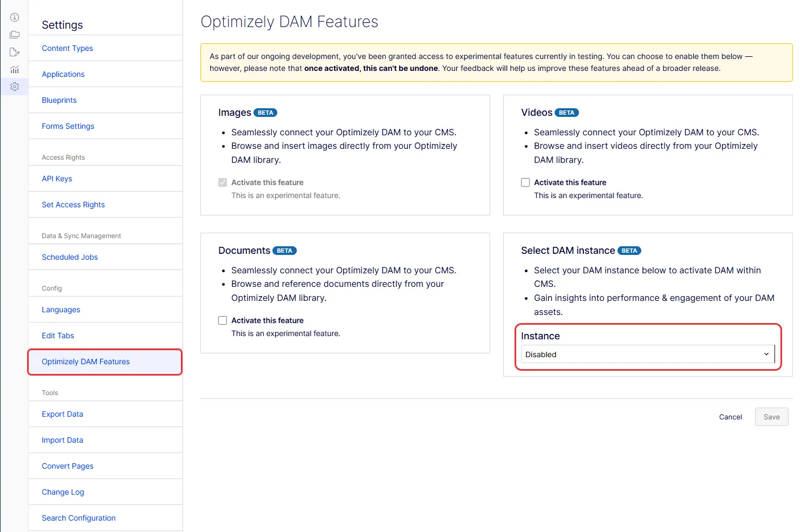Open the Convert Pages tool
This screenshot has width=807, height=532.
point(68,466)
